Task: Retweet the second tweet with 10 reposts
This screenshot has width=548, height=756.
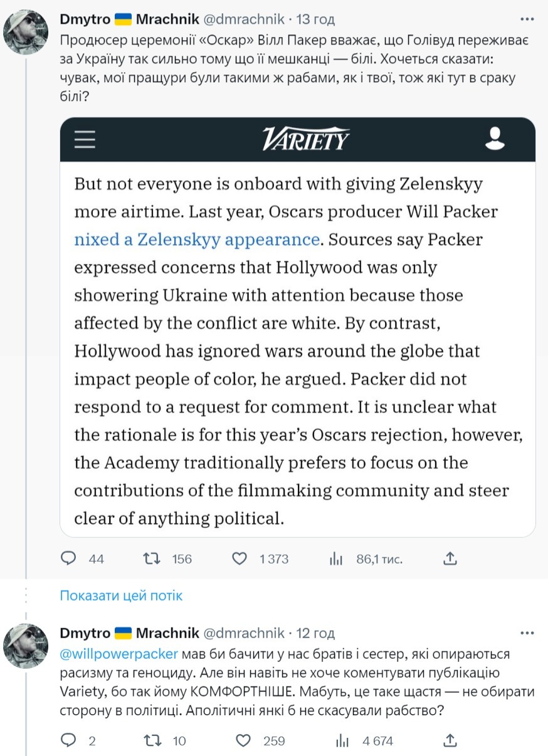Action: click(152, 741)
